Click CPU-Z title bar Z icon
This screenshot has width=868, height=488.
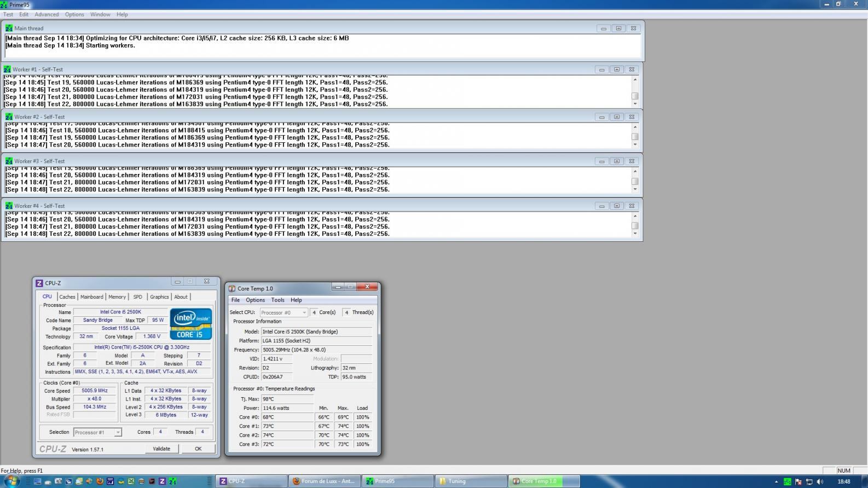click(39, 283)
